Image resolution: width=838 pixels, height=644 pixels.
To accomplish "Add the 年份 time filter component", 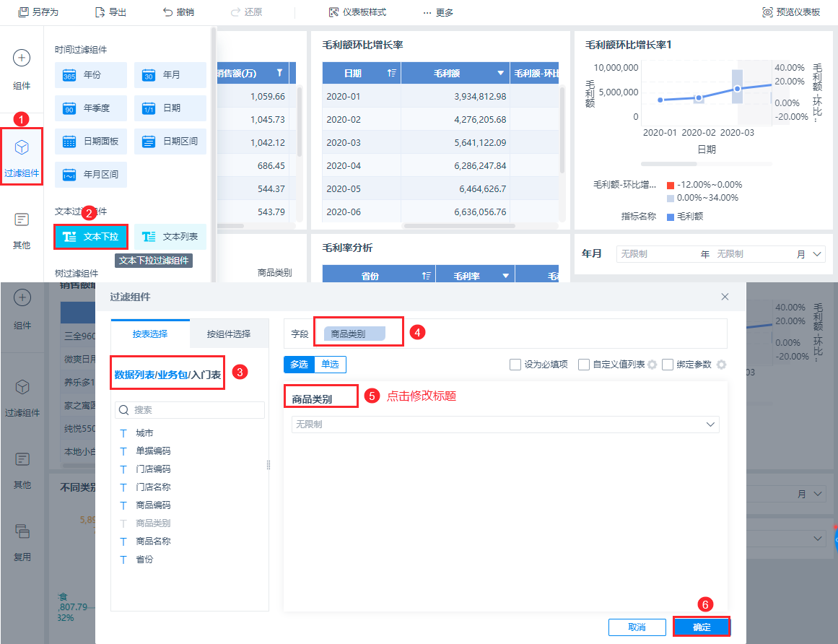I will tap(90, 75).
